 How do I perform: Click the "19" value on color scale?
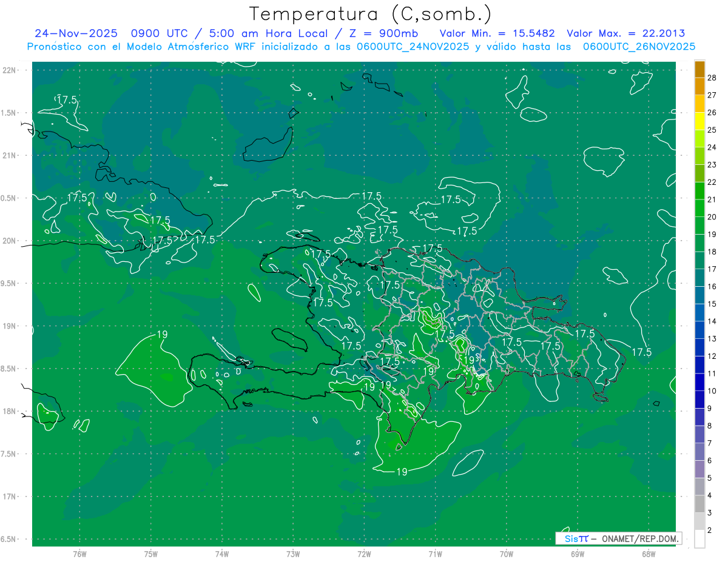[712, 235]
